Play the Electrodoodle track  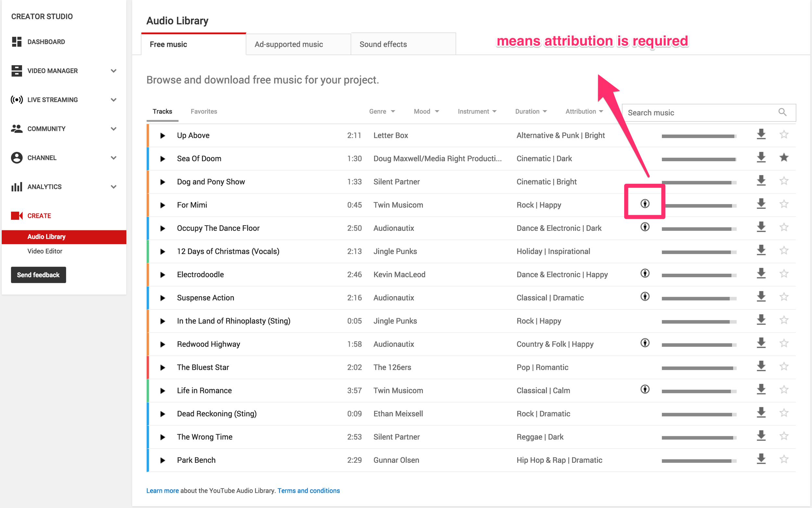tap(163, 275)
